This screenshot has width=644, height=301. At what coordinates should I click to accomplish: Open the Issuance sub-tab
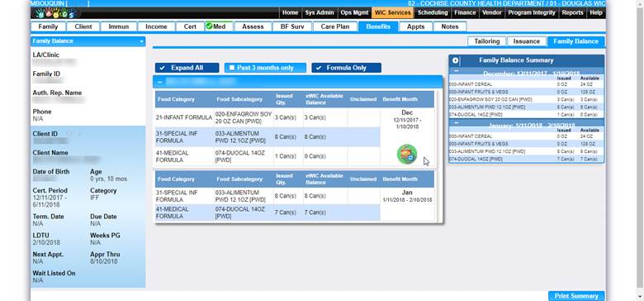[527, 41]
